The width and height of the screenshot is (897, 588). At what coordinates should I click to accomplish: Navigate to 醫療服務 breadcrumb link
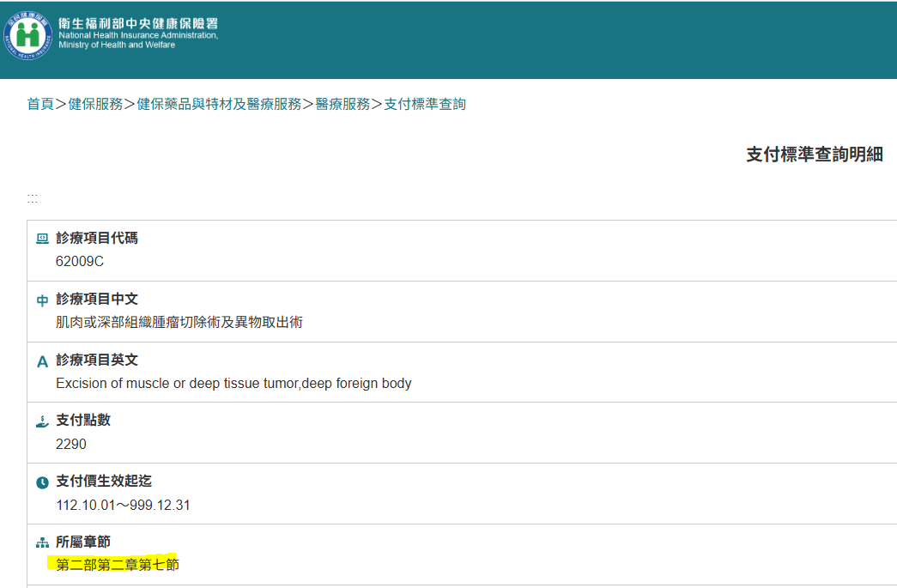pyautogui.click(x=342, y=104)
